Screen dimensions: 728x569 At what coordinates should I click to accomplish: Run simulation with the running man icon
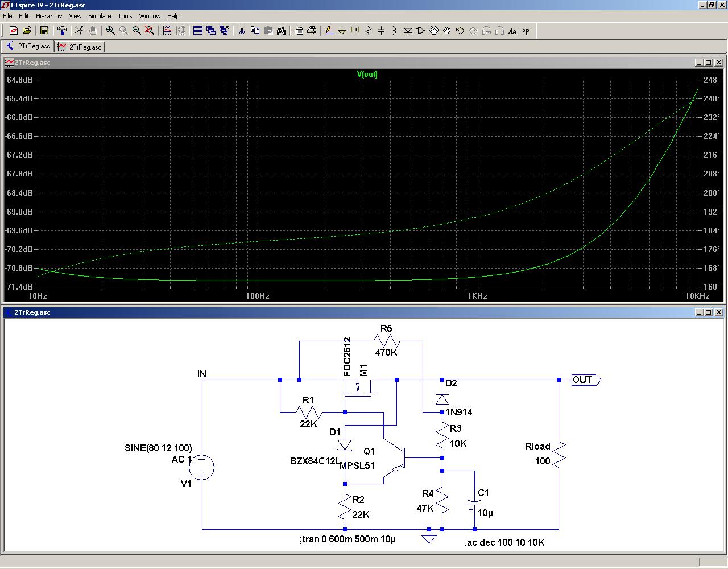click(79, 31)
